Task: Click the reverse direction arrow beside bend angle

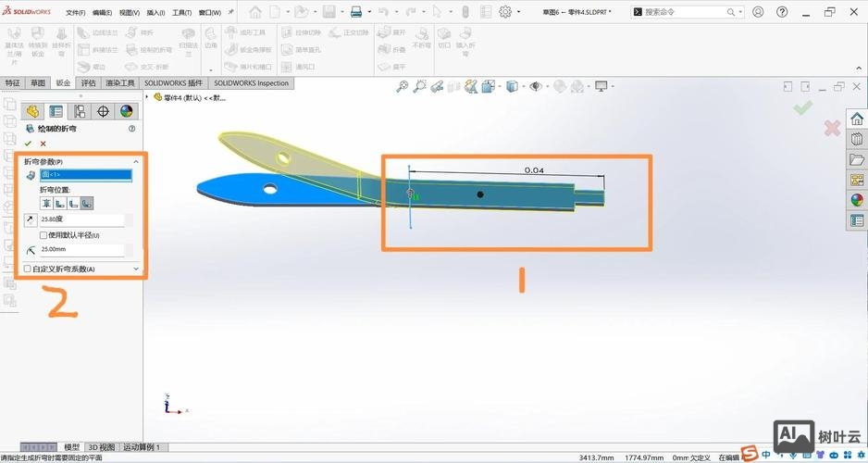Action: [x=31, y=220]
